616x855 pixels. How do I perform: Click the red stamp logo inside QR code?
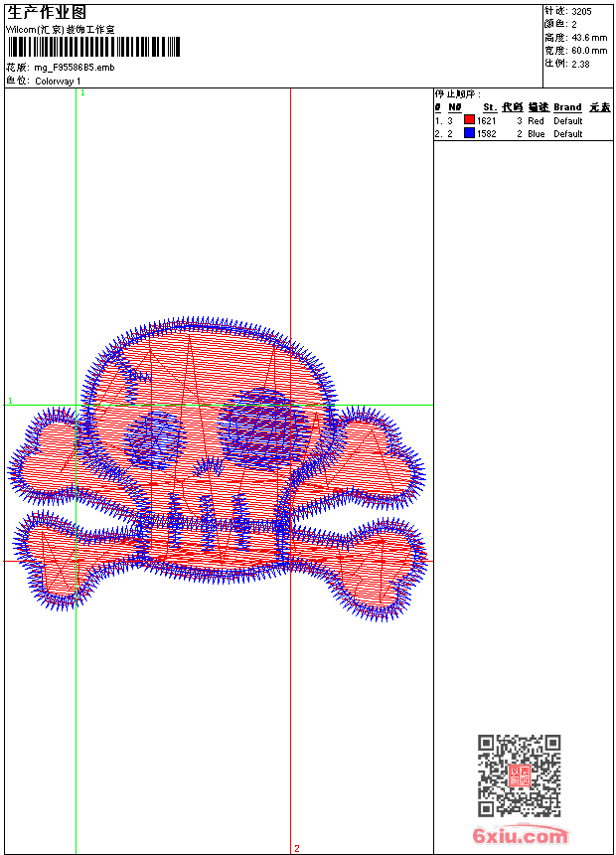[519, 776]
